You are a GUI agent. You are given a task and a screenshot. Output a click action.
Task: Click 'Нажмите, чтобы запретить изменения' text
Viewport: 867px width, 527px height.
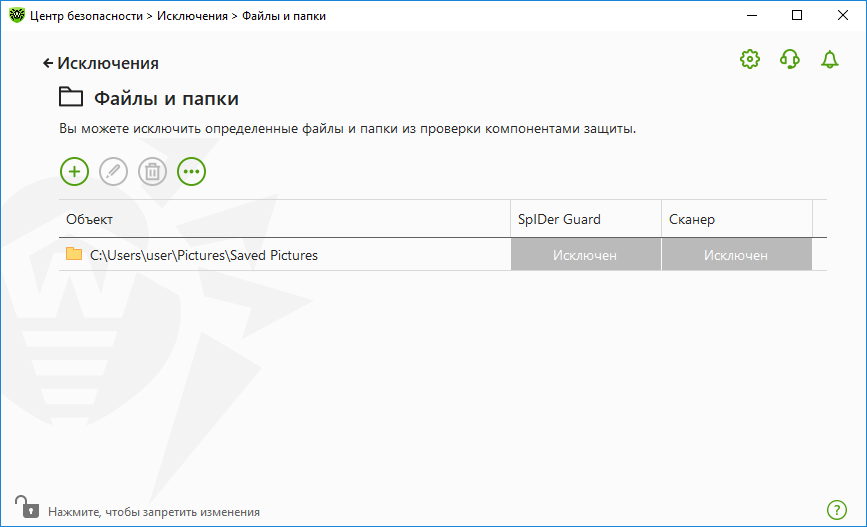click(154, 512)
